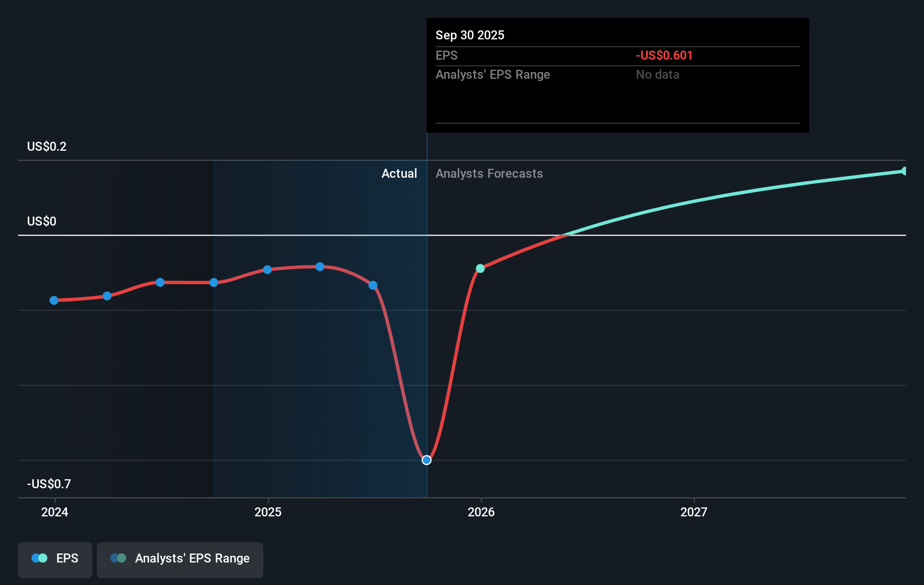Select the peak EPS marker in mid-2025

(320, 267)
